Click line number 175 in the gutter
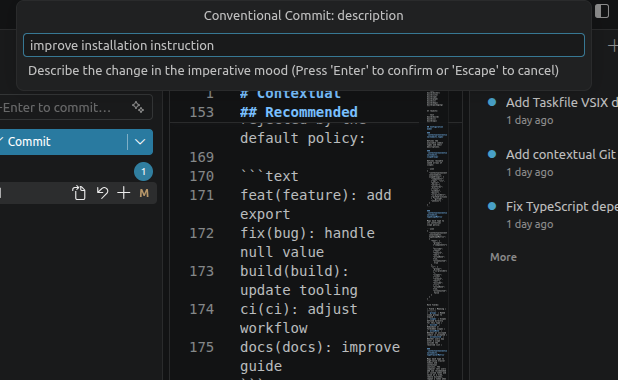618x380 pixels. coord(201,347)
